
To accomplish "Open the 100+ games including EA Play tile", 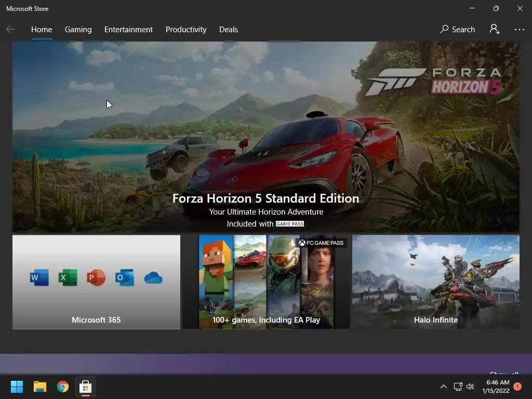I will pos(266,282).
